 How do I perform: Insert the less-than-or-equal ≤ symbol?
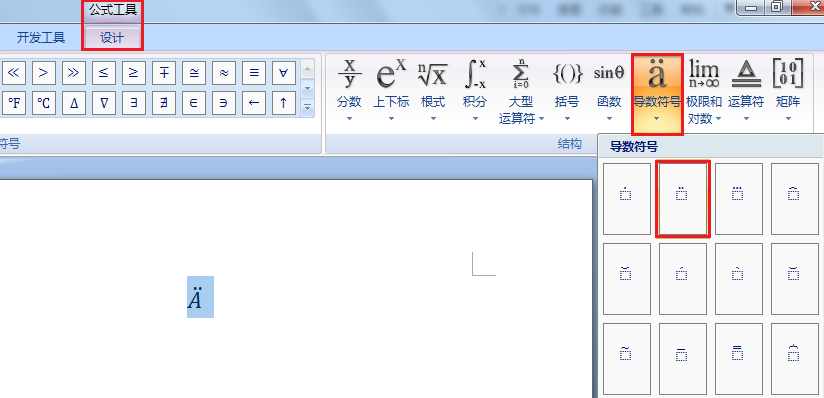point(104,73)
